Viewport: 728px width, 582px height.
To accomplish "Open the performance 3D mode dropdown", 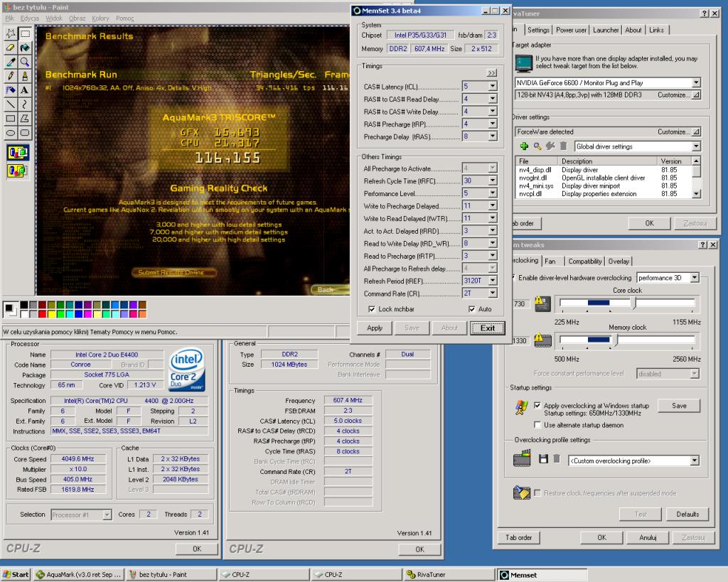I will tap(694, 278).
